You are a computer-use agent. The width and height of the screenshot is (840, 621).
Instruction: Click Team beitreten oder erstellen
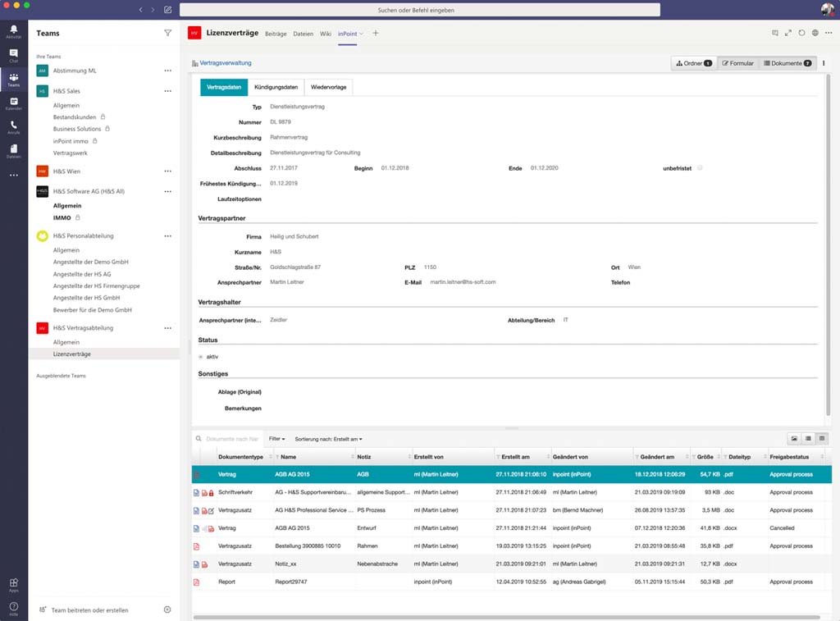(89, 610)
